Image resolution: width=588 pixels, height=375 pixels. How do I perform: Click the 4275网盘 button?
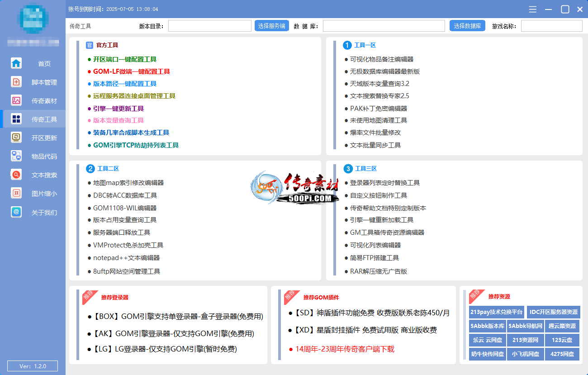tap(562, 354)
